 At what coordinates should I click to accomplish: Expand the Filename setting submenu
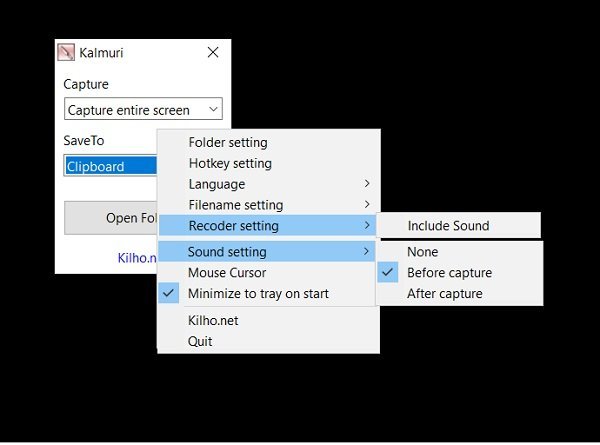tap(268, 205)
